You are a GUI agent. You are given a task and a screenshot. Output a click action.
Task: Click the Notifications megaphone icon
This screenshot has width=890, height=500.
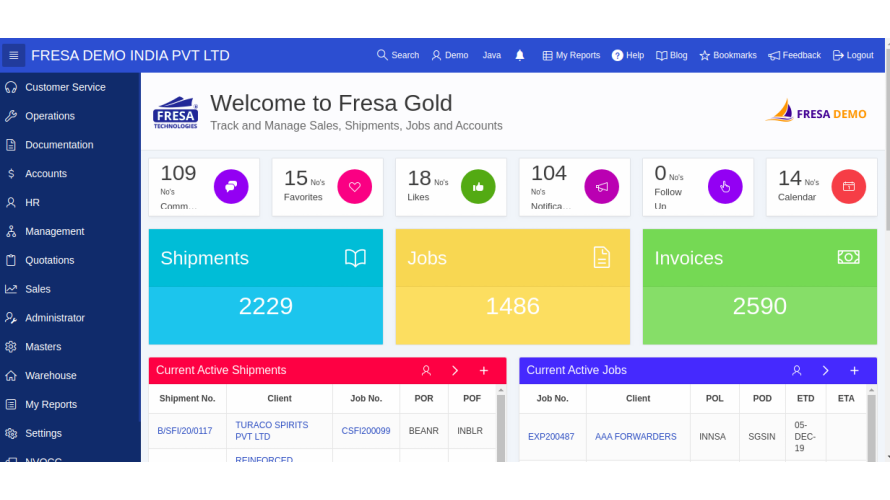click(602, 186)
